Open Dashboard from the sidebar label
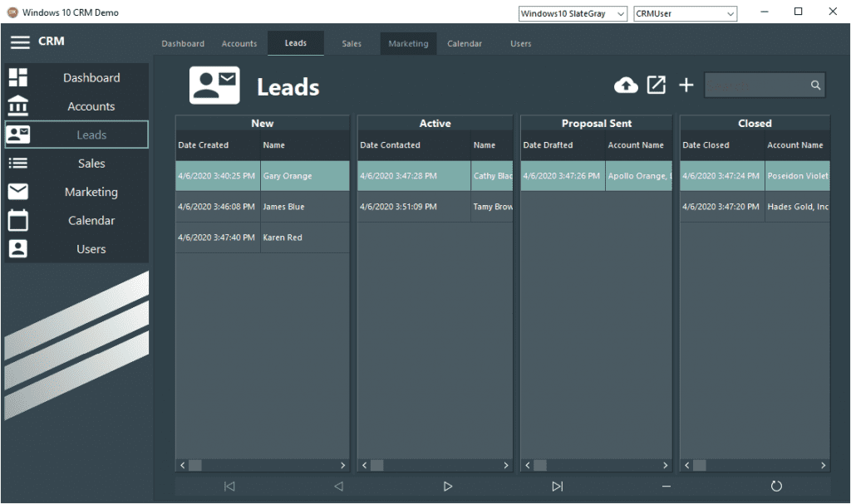The image size is (851, 504). tap(91, 77)
